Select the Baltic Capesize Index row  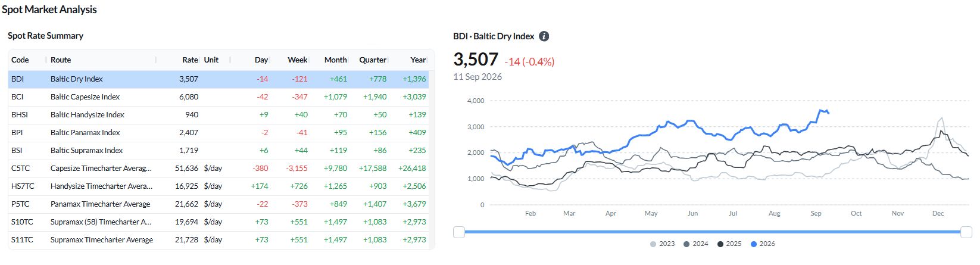[219, 97]
